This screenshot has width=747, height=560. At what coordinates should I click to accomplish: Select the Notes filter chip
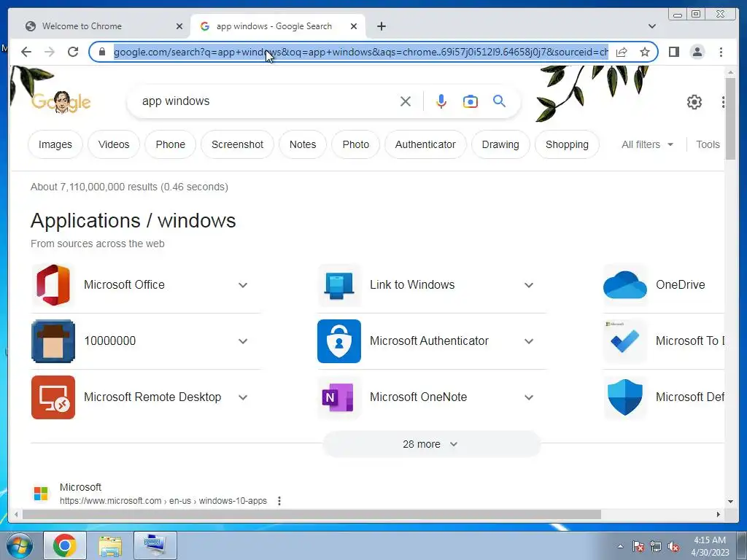click(303, 145)
